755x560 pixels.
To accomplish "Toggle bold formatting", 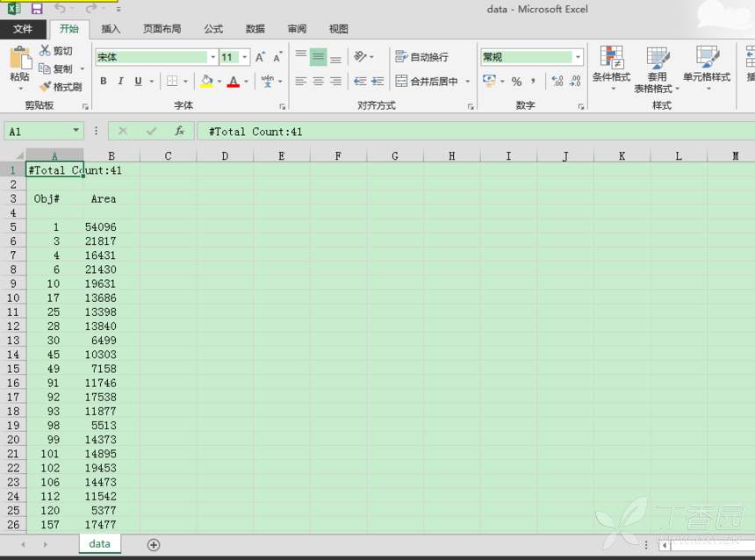I will [x=103, y=82].
